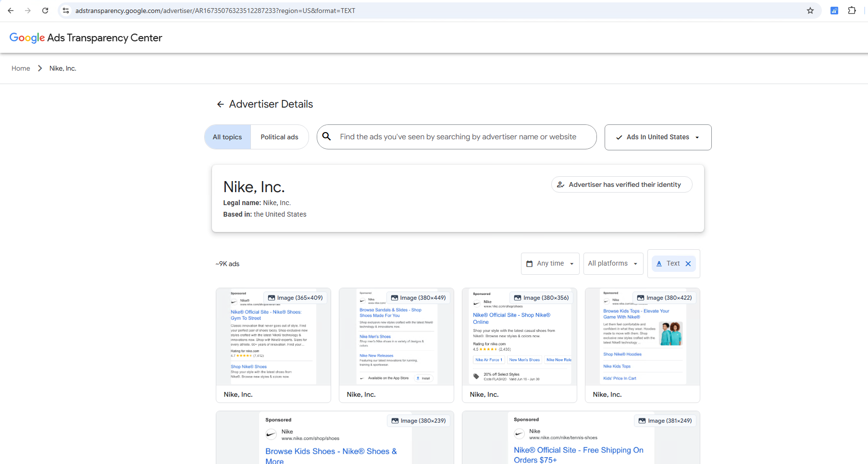This screenshot has width=868, height=464.
Task: Click the Image (365×409) icon on the first ad card
Action: click(272, 298)
